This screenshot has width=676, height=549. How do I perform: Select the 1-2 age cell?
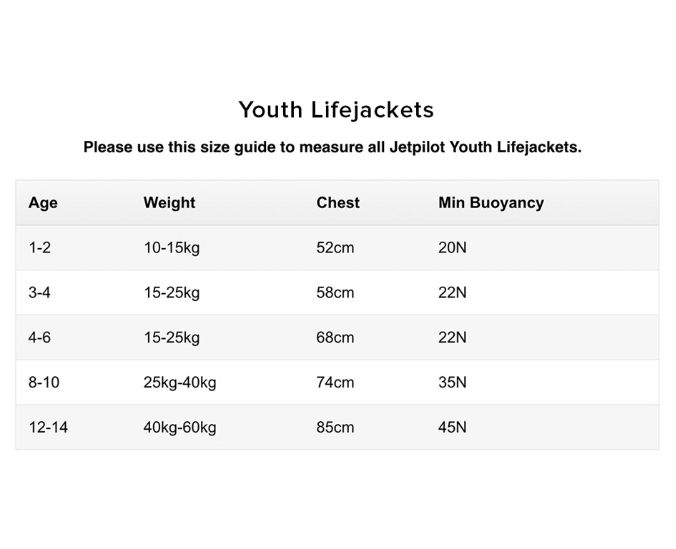coord(40,248)
